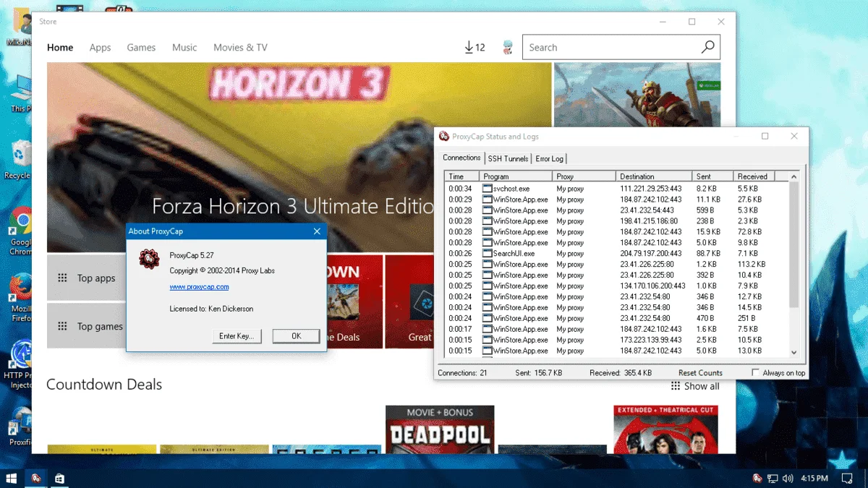Sort connections by the Program column header
The height and width of the screenshot is (488, 868).
click(516, 176)
